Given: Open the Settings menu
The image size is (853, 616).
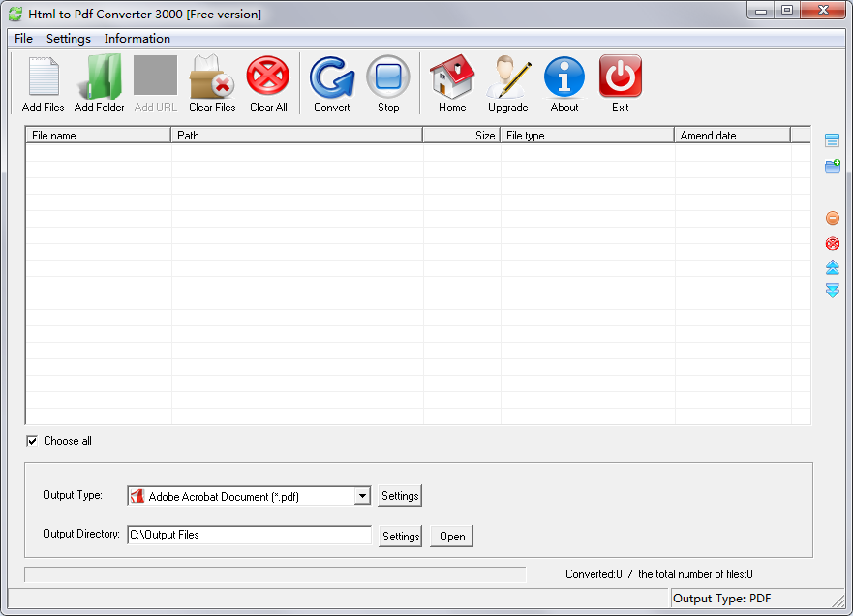Looking at the screenshot, I should pos(68,39).
